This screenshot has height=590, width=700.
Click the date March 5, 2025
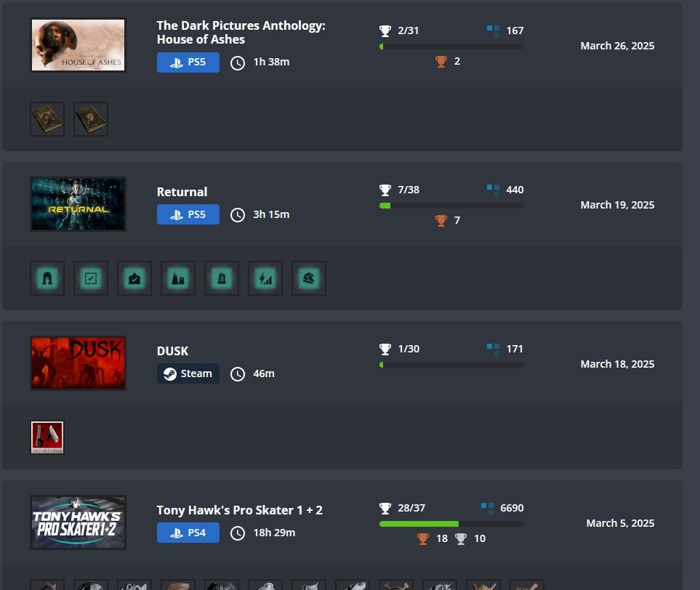[621, 523]
